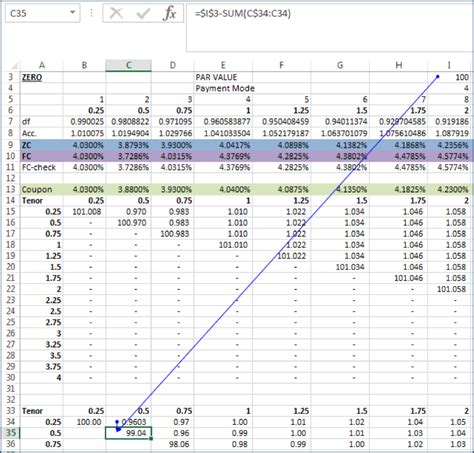Select row 13 header

pyautogui.click(x=11, y=189)
